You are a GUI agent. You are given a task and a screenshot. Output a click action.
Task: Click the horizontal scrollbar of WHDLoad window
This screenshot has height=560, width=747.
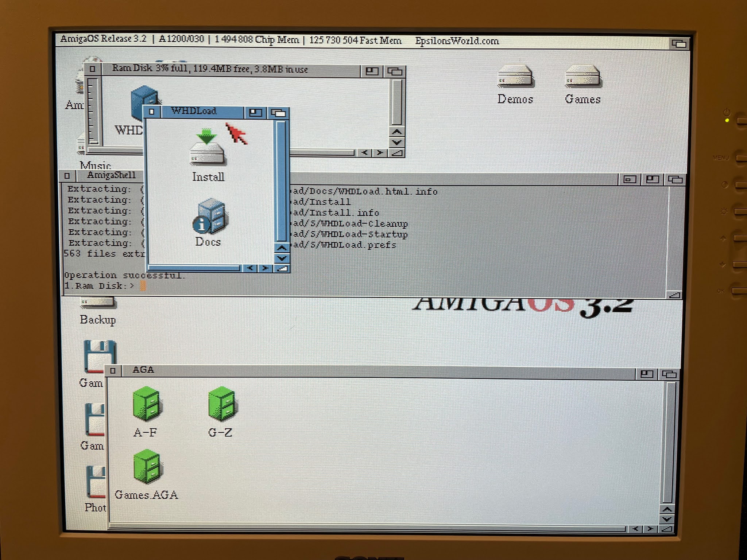tap(194, 268)
